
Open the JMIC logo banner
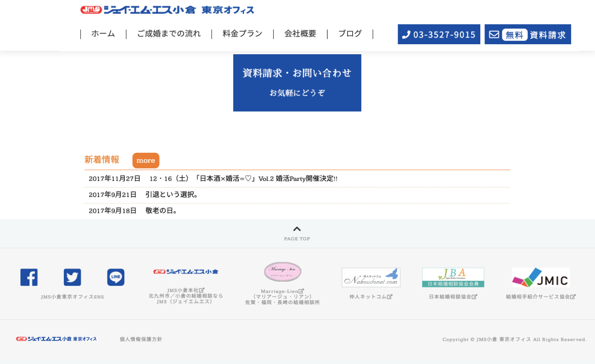point(541,277)
